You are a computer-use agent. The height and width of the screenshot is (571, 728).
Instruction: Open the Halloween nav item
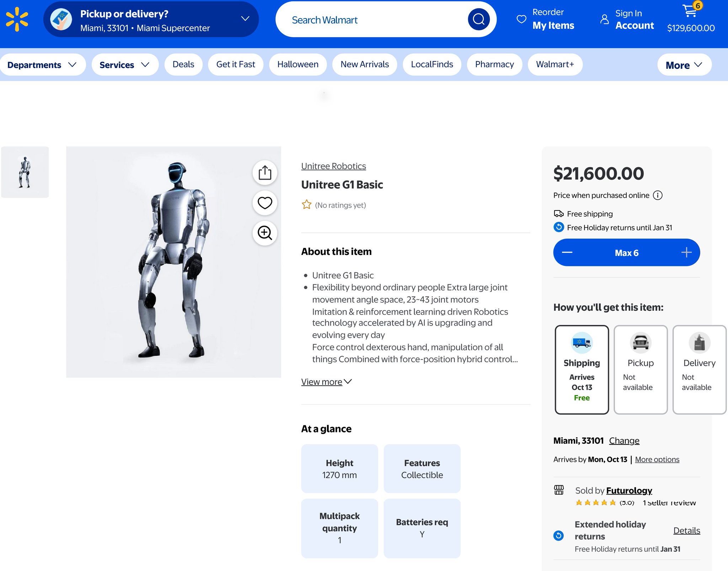click(x=298, y=64)
